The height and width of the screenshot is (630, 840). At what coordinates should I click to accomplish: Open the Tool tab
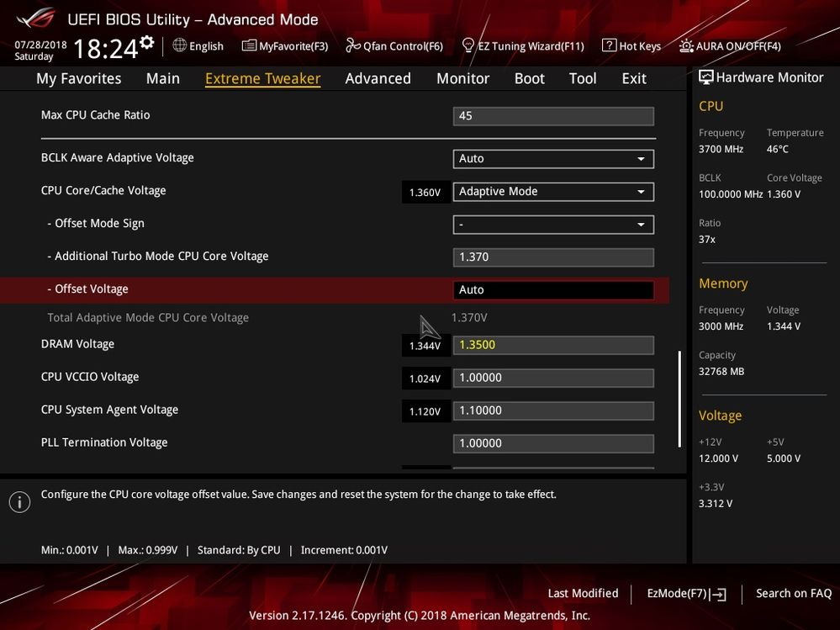click(x=583, y=79)
